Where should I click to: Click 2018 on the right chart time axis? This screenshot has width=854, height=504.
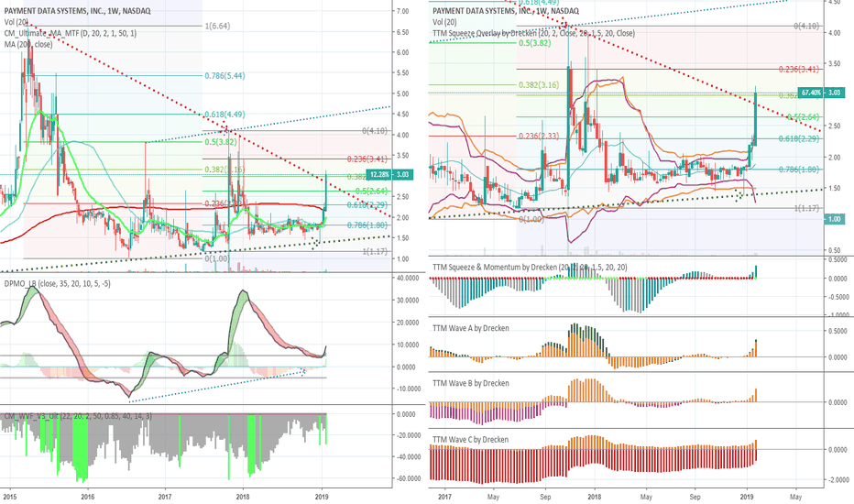594,497
